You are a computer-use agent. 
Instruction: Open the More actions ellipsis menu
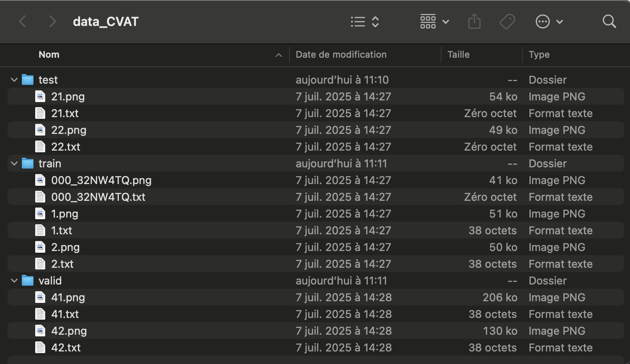[x=549, y=21]
